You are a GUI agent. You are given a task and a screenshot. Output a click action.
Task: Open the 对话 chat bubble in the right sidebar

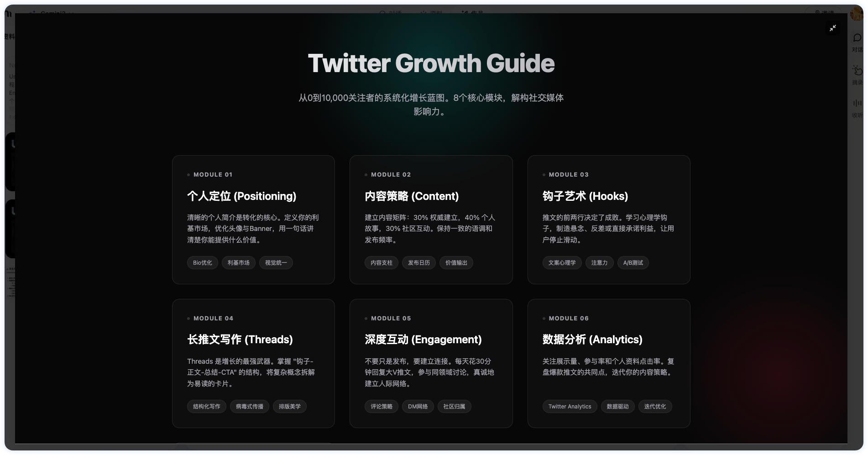(x=858, y=42)
